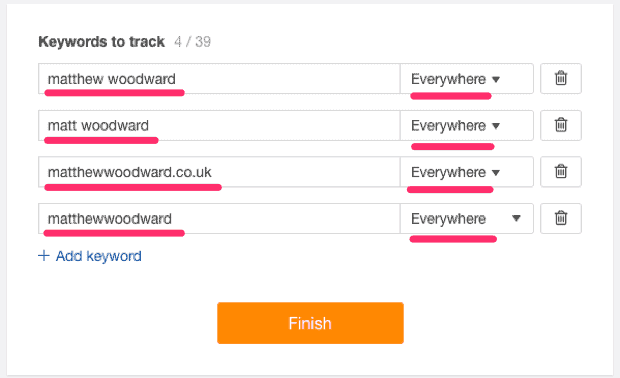Click dropdown arrow in the second keyword row
The width and height of the screenshot is (620, 378).
(496, 126)
